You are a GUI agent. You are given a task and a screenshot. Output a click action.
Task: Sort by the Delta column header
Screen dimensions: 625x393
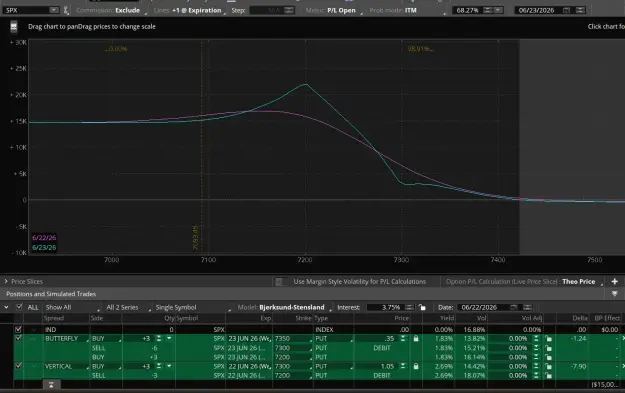(x=580, y=318)
